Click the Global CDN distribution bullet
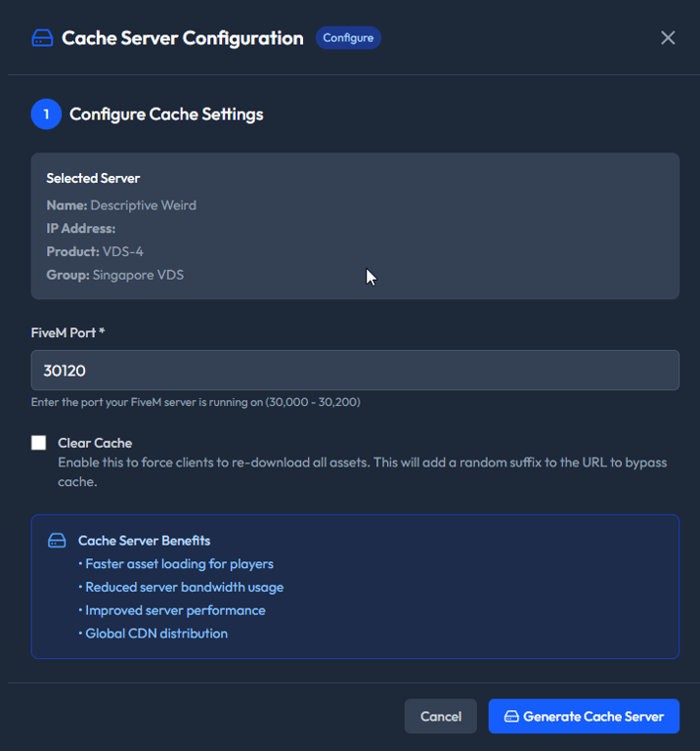This screenshot has width=700, height=751. [x=154, y=634]
